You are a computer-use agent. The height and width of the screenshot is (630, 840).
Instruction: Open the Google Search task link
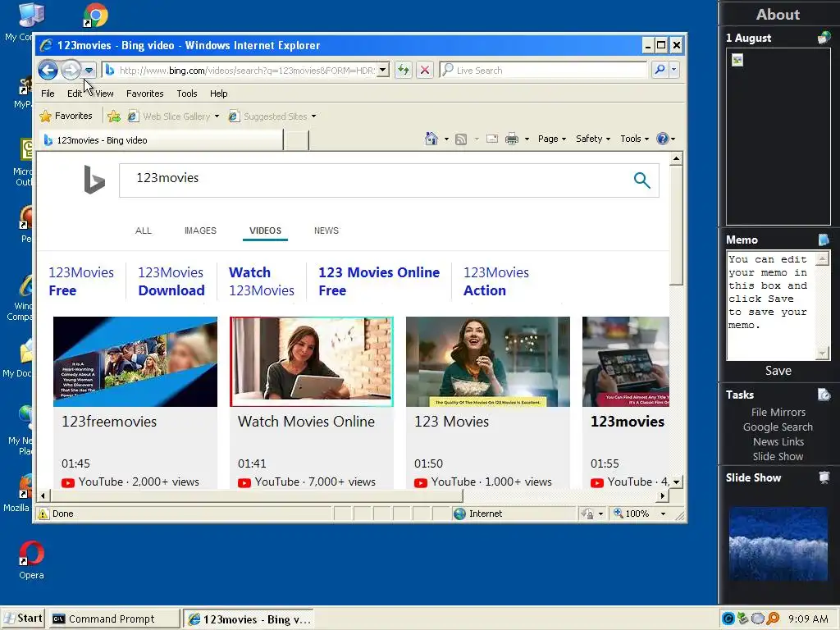[x=778, y=427]
